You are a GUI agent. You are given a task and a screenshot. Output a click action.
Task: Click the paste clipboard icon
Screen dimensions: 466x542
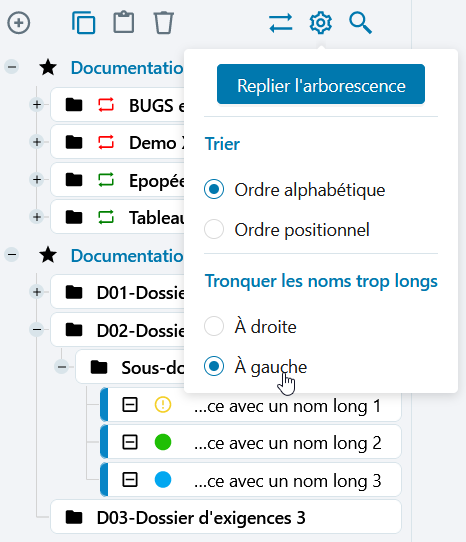pyautogui.click(x=124, y=22)
